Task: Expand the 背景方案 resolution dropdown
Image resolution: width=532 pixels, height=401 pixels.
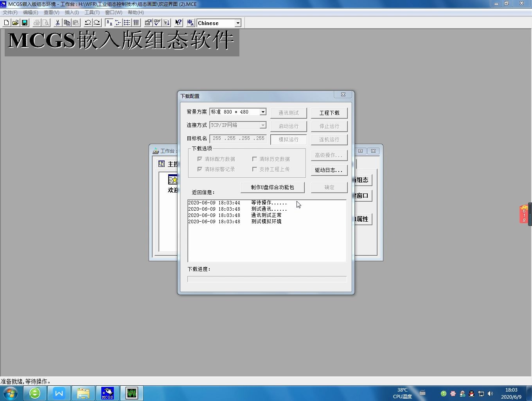Action: (x=263, y=112)
